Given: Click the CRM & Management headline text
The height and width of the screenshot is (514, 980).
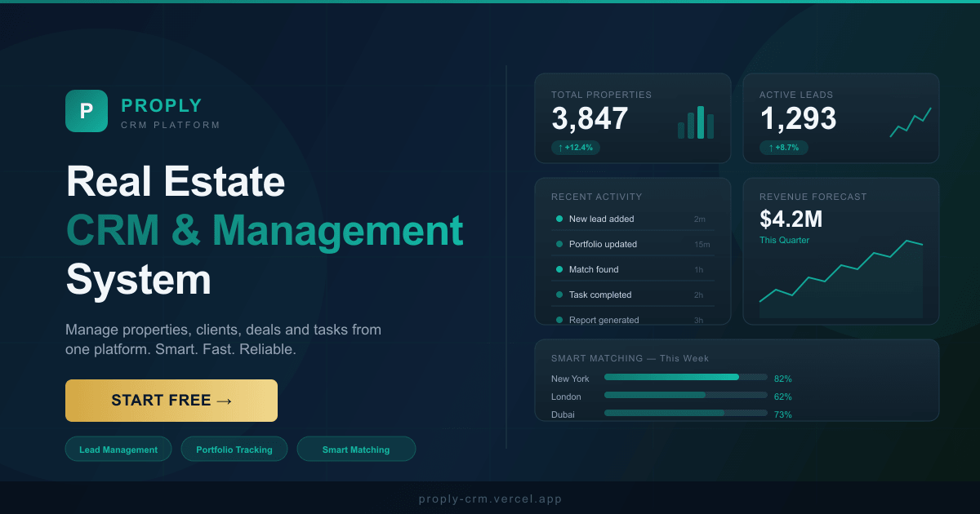Looking at the screenshot, I should (x=265, y=230).
